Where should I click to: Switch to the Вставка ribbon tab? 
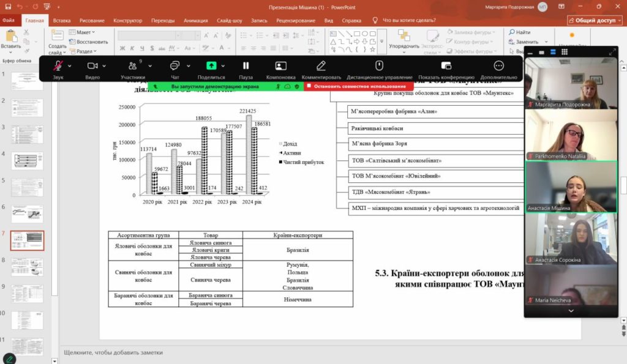tap(62, 20)
